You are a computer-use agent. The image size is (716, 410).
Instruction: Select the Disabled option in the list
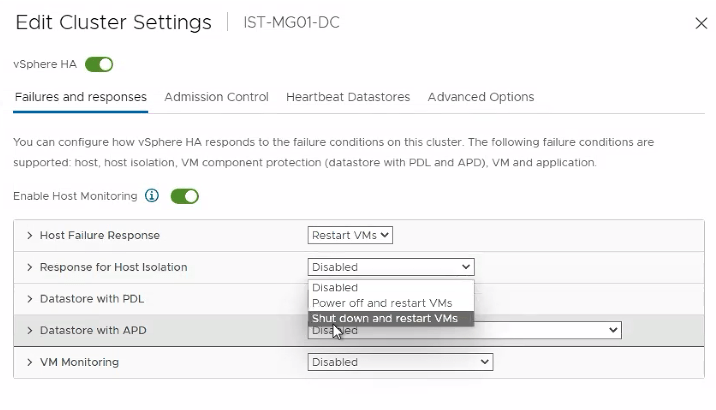335,288
